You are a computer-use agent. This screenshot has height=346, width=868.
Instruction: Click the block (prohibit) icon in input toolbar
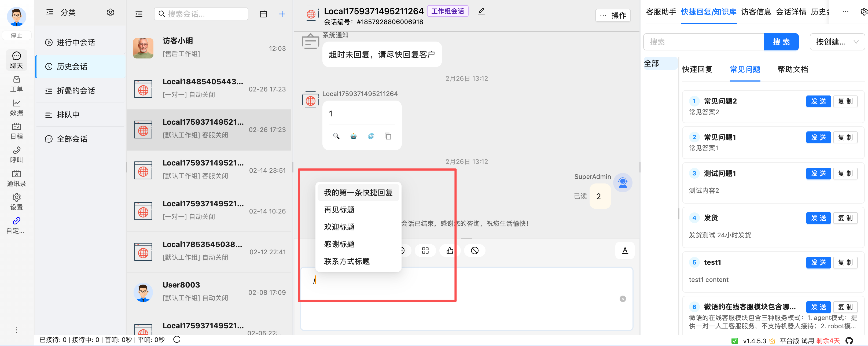point(475,250)
